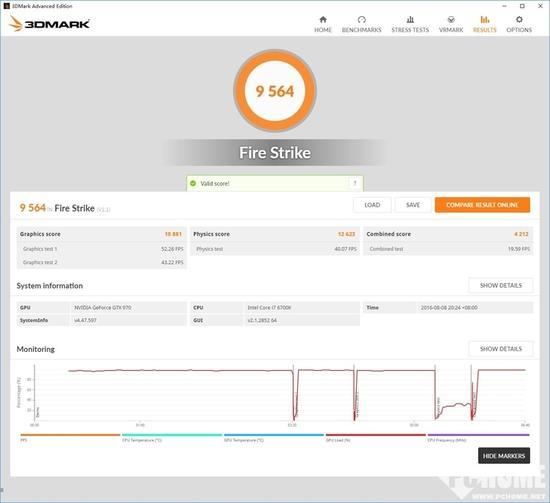Click the green Valid score checkmark
The width and height of the screenshot is (550, 503).
(x=193, y=183)
